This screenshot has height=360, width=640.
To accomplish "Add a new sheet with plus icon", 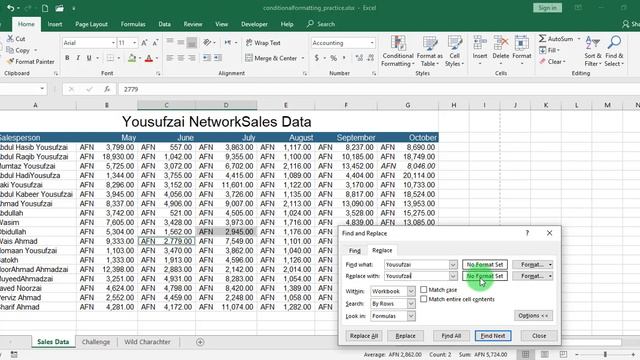I will point(200,342).
